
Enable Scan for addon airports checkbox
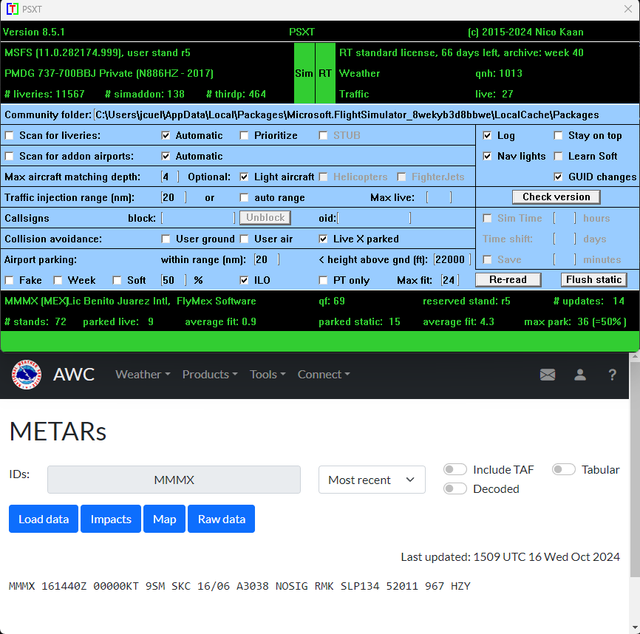(9, 156)
